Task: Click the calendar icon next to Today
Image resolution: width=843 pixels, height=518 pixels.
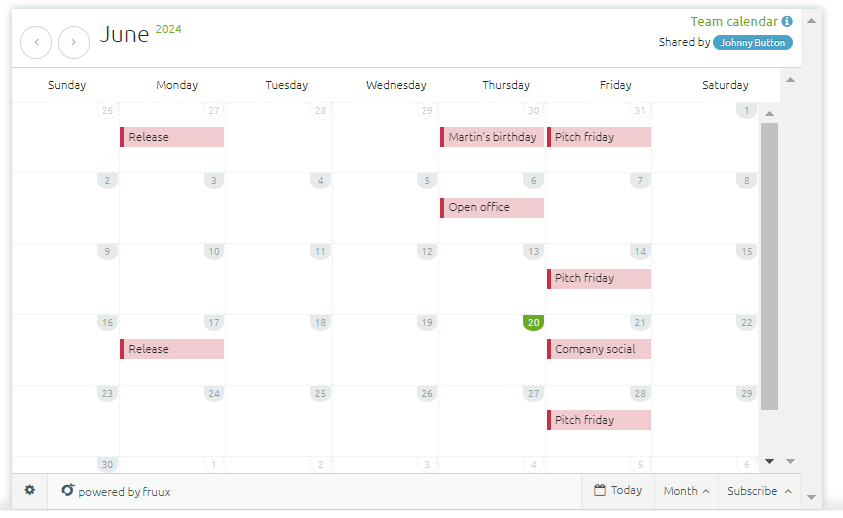Action: click(x=600, y=490)
